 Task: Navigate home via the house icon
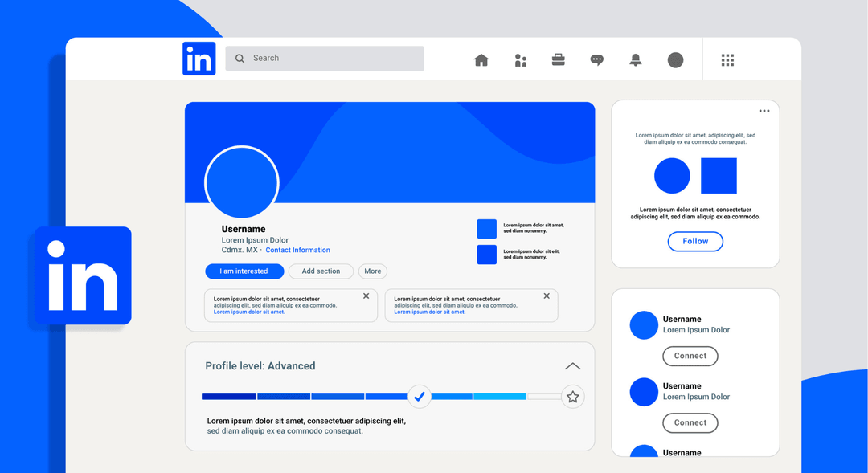pyautogui.click(x=481, y=59)
